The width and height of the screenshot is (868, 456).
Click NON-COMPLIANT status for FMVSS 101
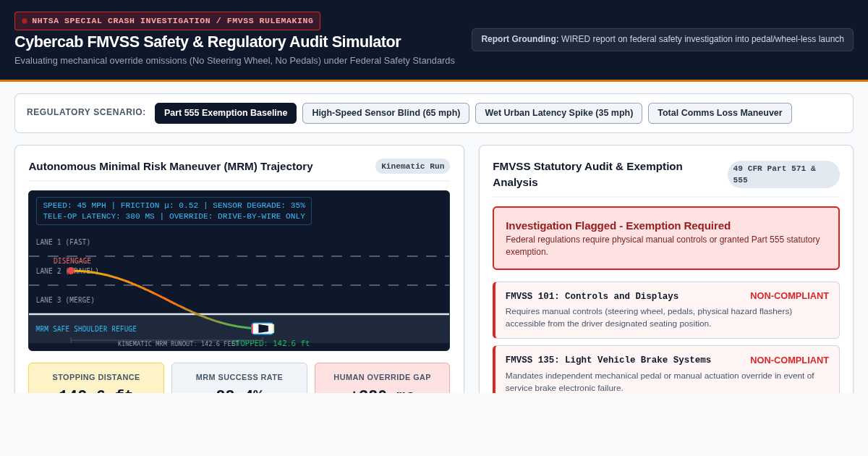click(789, 296)
